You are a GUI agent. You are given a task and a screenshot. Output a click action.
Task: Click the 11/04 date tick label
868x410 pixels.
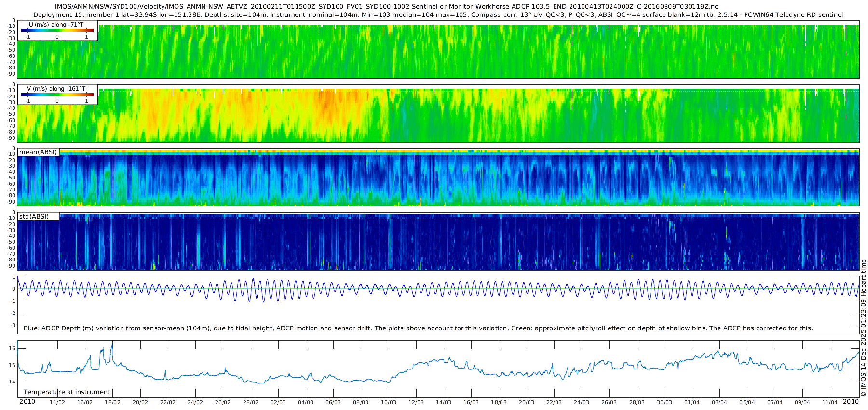click(829, 402)
